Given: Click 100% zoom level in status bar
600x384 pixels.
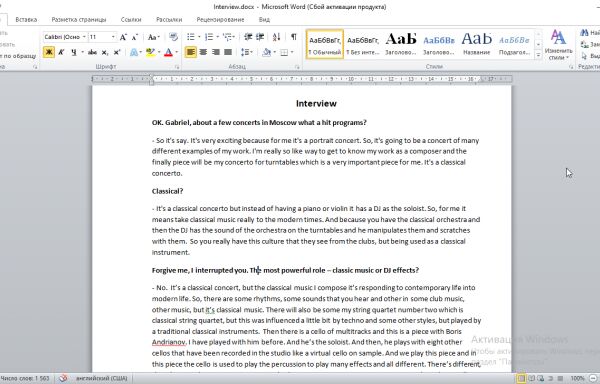Looking at the screenshot, I should (x=577, y=378).
